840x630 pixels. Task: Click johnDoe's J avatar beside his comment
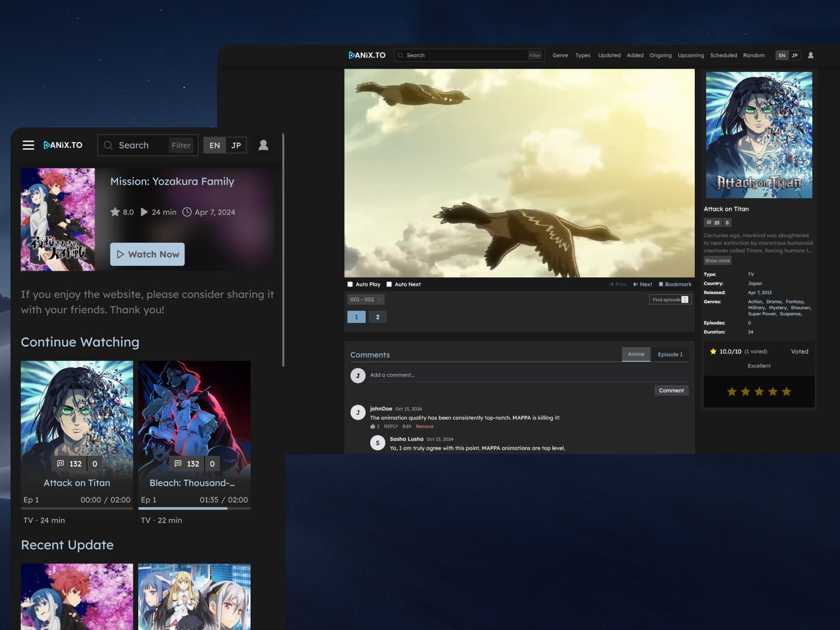pos(358,412)
